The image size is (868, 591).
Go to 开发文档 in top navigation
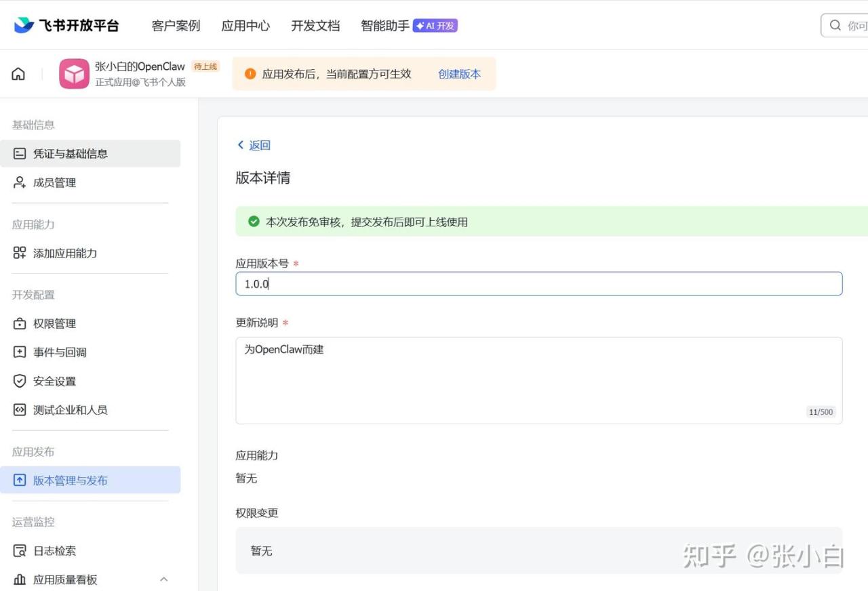[315, 26]
